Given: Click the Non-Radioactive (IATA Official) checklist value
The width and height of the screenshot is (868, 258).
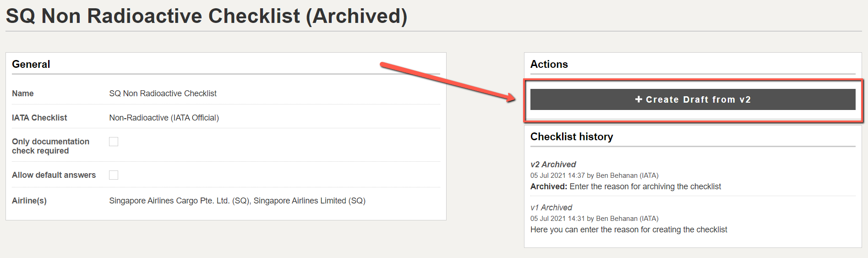Looking at the screenshot, I should pos(164,118).
